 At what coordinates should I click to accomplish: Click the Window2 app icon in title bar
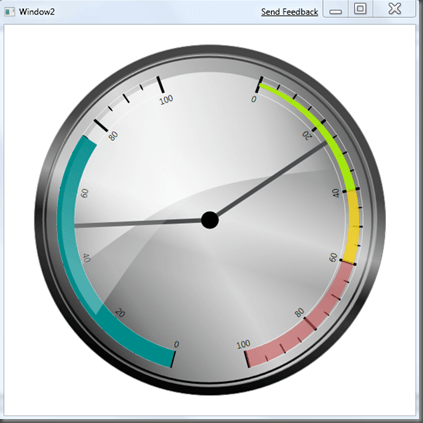coord(9,12)
